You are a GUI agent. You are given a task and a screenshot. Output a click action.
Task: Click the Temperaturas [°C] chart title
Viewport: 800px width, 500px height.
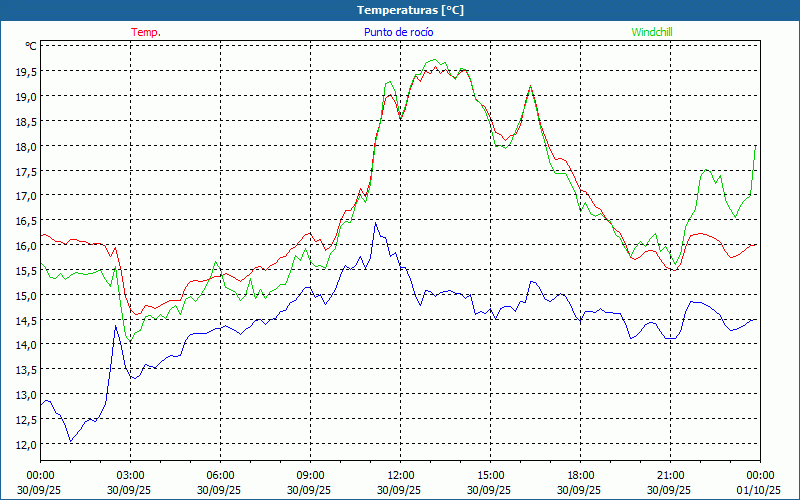coord(410,10)
